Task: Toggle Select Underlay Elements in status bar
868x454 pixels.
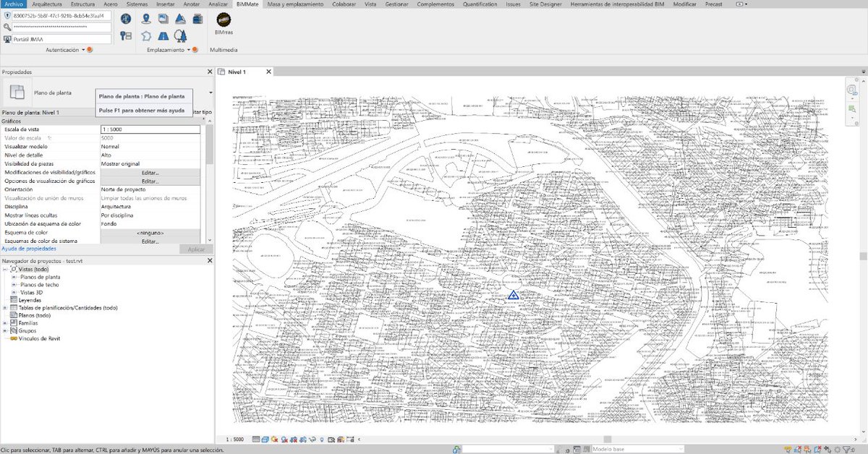Action: pos(798,449)
